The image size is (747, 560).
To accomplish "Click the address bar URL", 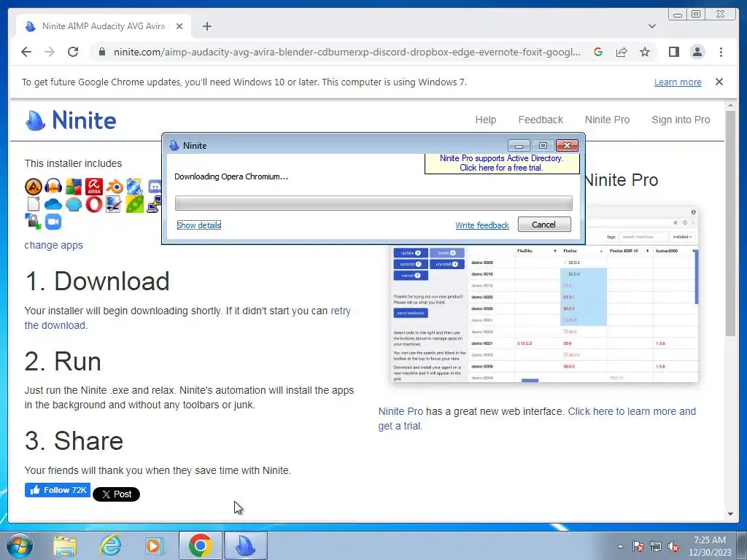I will (347, 52).
